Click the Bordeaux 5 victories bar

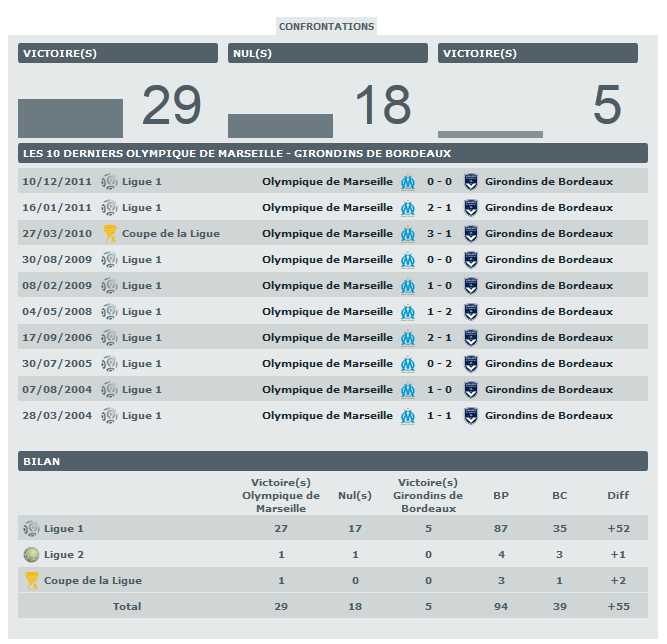point(490,134)
